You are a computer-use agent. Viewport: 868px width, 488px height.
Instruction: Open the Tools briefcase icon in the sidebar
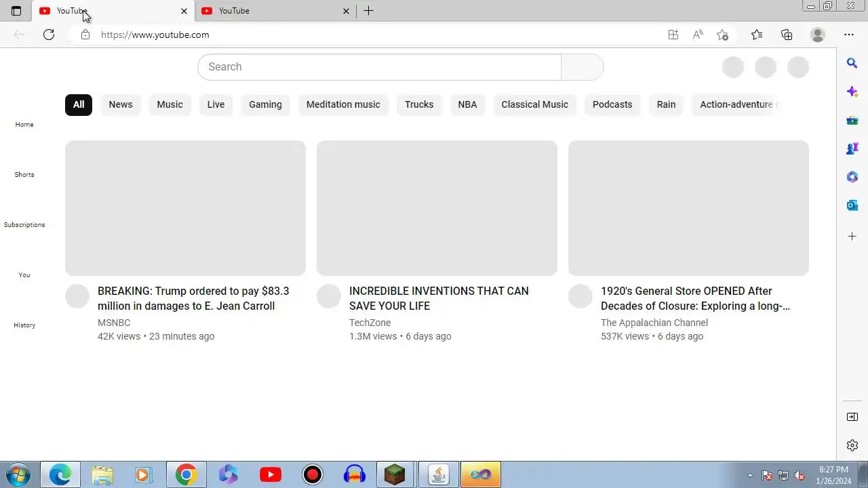(852, 120)
